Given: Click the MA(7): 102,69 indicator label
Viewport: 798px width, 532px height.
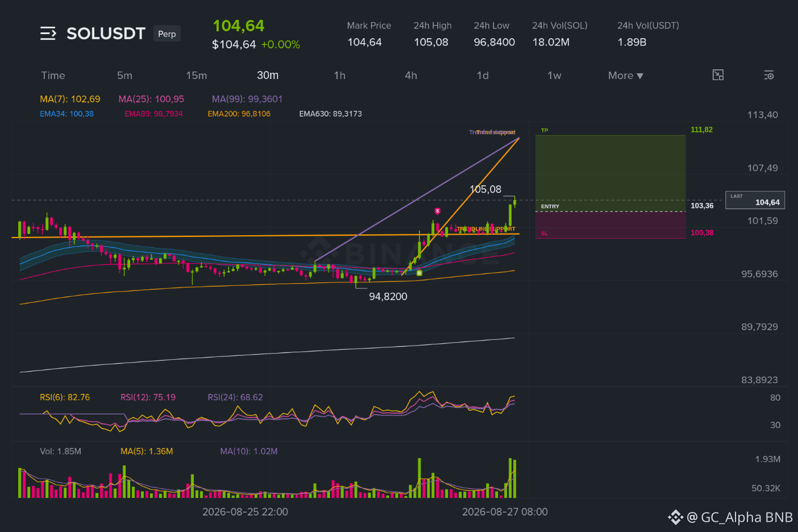Looking at the screenshot, I should point(70,99).
